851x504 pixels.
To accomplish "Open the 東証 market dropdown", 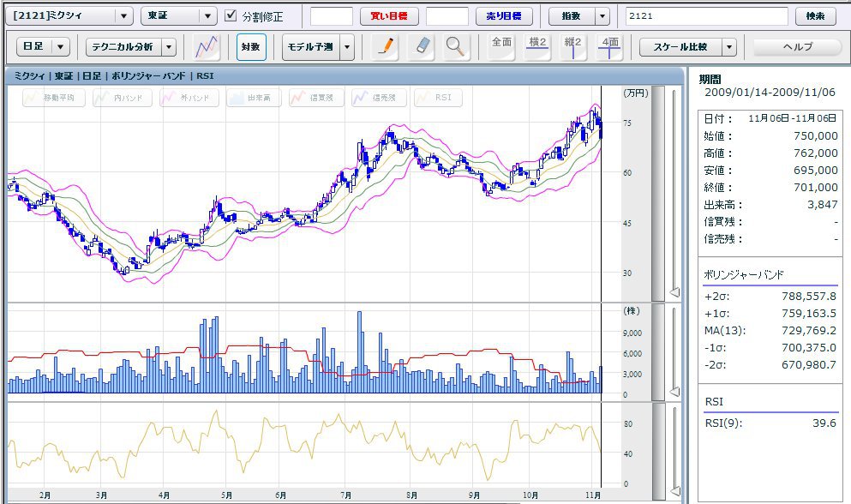I will [x=178, y=16].
